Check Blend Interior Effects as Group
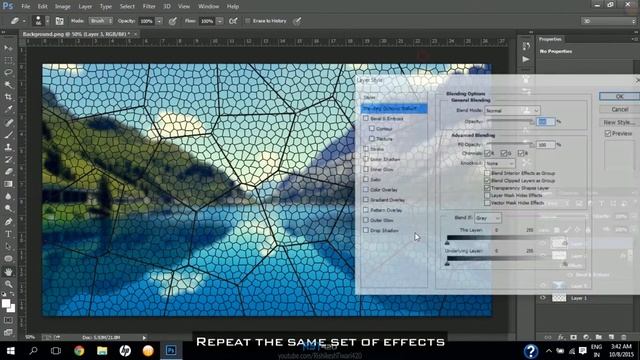Viewport: 640px width, 360px height. coord(487,173)
